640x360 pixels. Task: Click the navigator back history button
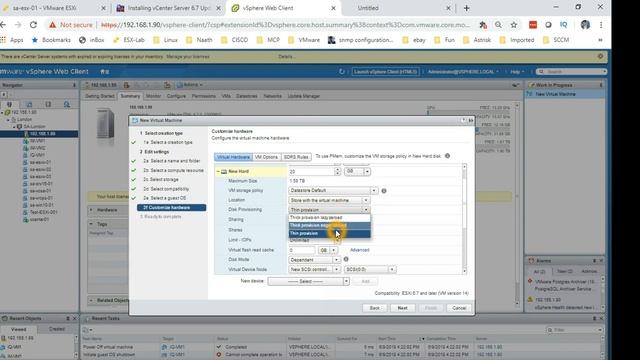[x=4, y=94]
